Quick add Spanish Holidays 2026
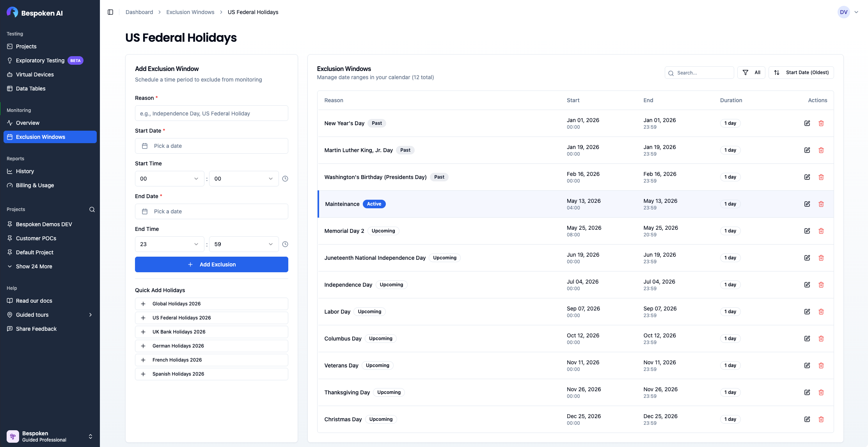This screenshot has height=447, width=868. click(x=211, y=374)
